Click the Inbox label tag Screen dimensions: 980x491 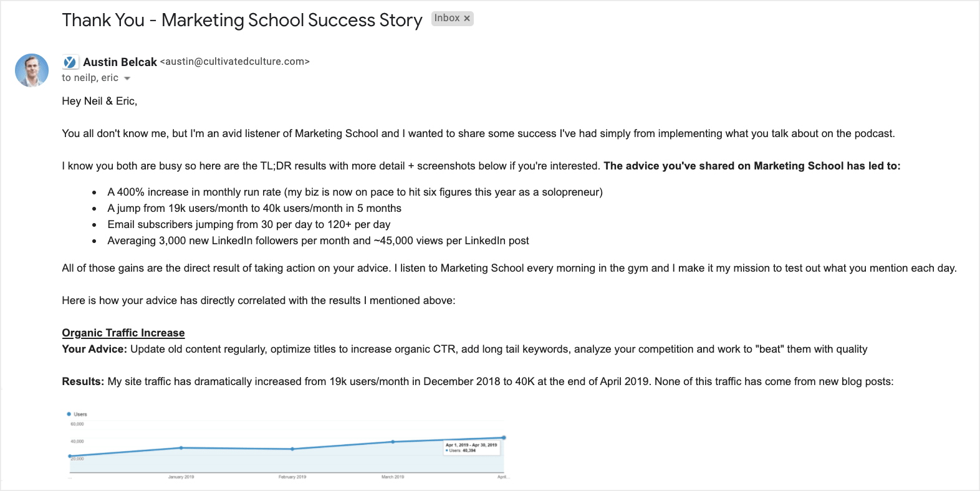(447, 18)
